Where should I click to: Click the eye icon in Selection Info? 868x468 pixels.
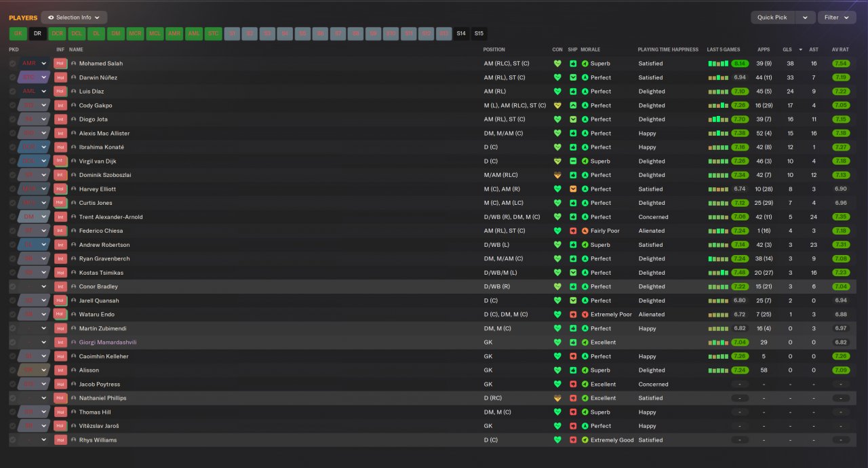[x=51, y=18]
